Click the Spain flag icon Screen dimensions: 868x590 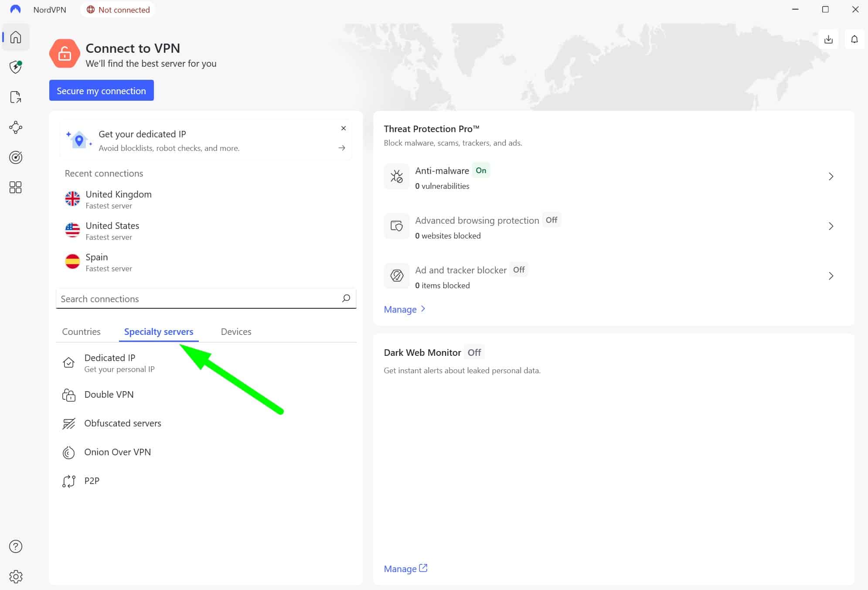(x=72, y=262)
